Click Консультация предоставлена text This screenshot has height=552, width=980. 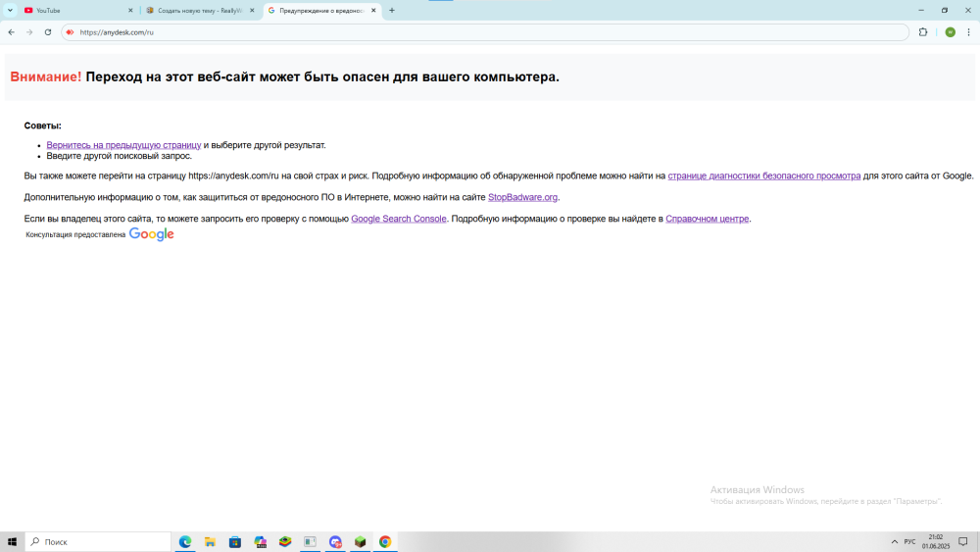75,235
